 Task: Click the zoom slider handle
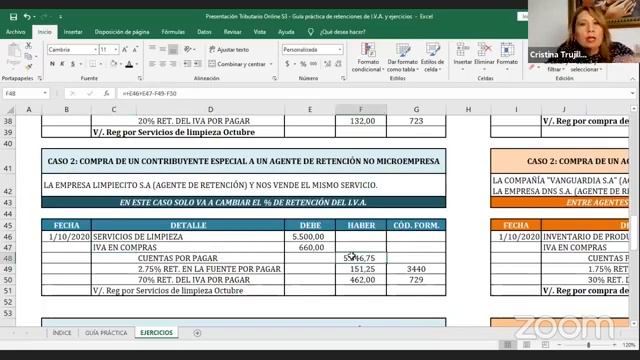(x=588, y=345)
